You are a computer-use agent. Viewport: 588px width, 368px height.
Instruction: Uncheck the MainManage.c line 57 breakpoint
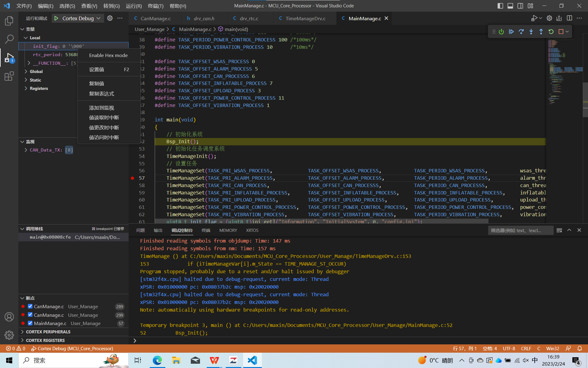coord(30,323)
